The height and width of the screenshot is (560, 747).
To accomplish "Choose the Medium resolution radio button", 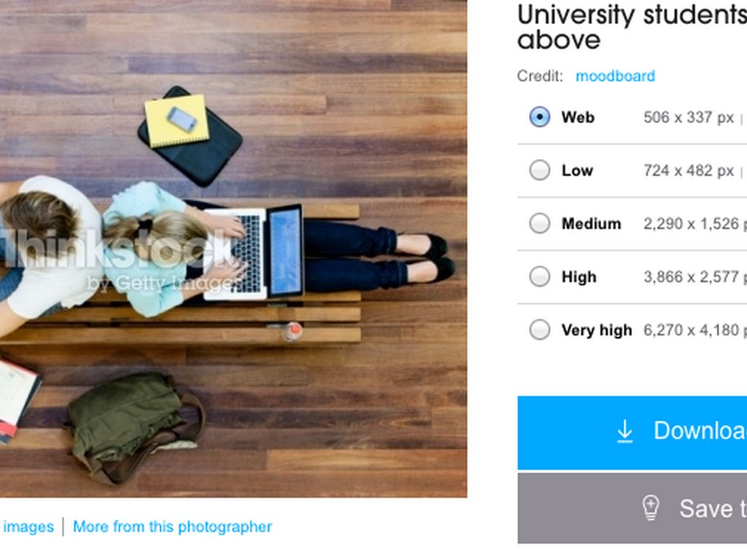I will click(x=540, y=223).
